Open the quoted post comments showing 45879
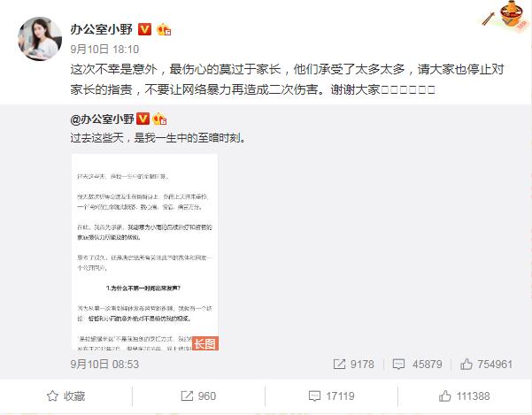 (417, 365)
